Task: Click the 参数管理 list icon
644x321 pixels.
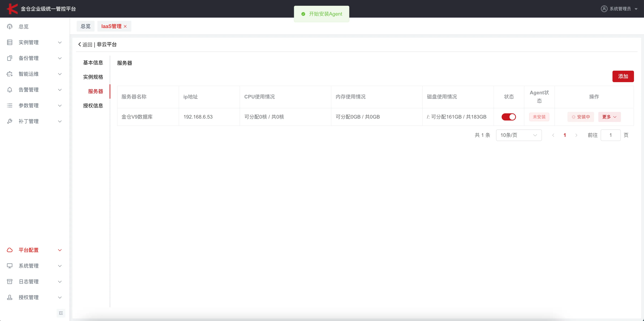Action: coord(9,105)
